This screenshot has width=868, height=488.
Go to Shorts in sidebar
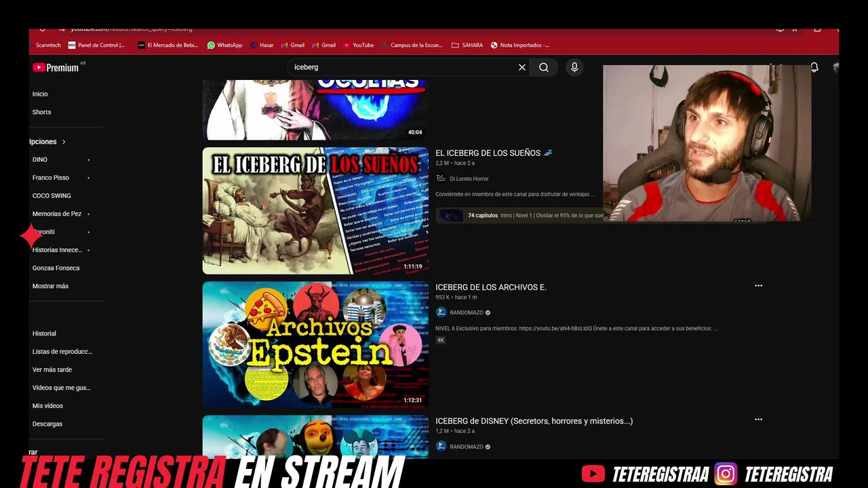[x=41, y=113]
